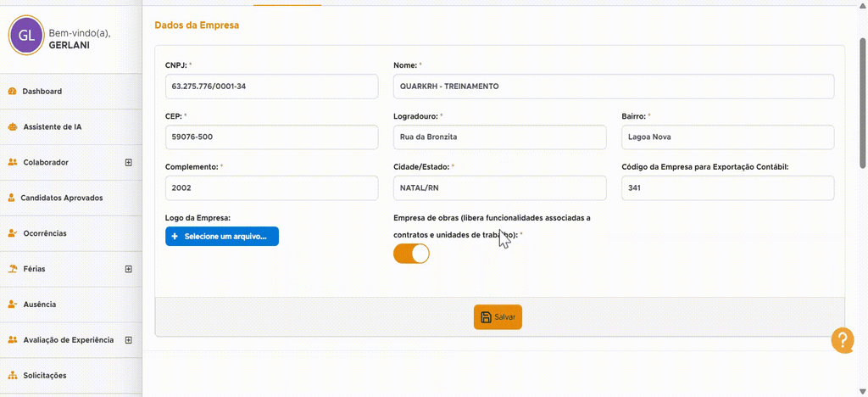
Task: Open the Ausência section
Action: coord(71,304)
